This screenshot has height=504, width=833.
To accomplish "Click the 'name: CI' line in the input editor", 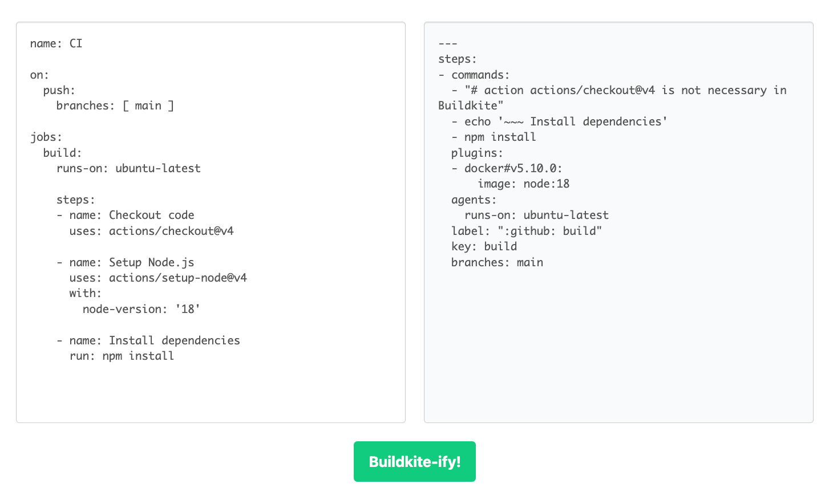I will (56, 43).
